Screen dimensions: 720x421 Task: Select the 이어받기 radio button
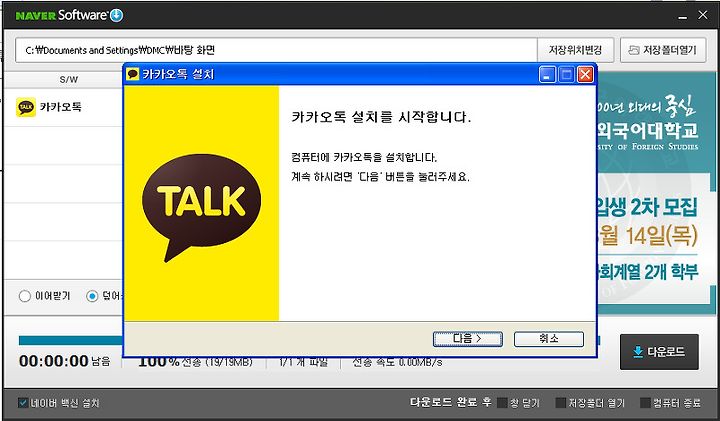pyautogui.click(x=25, y=296)
